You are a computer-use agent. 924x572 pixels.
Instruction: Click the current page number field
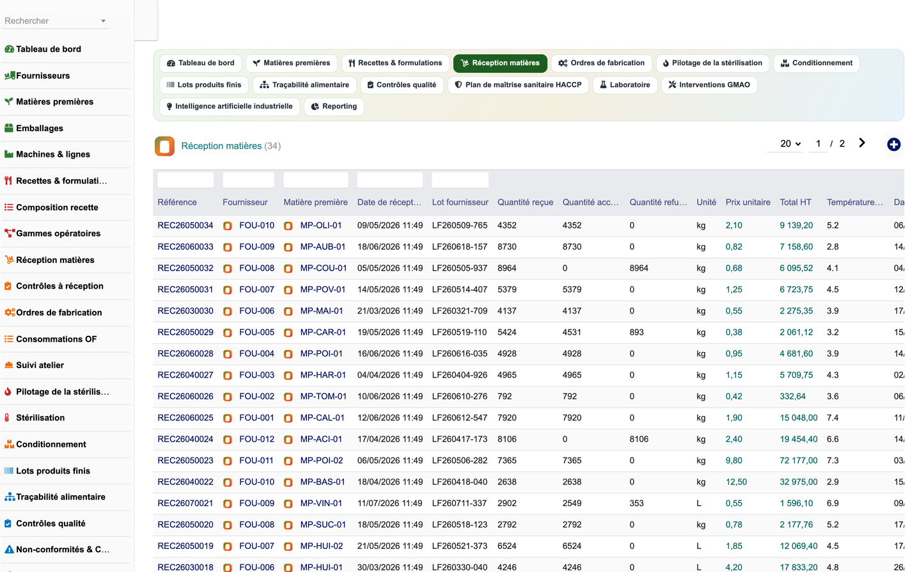[818, 144]
